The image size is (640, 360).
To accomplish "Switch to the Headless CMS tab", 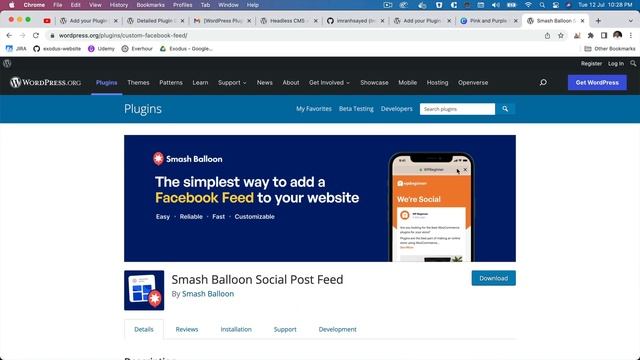I will [x=288, y=20].
